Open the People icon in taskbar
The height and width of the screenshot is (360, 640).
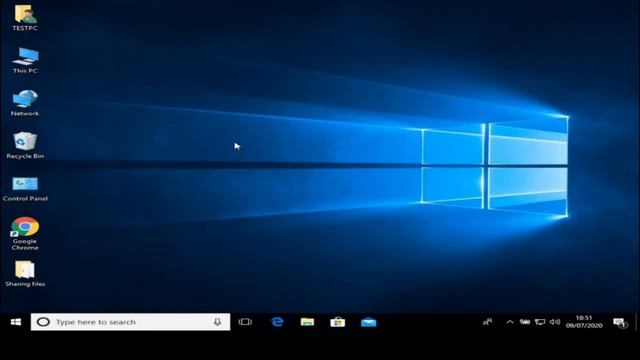click(x=488, y=322)
